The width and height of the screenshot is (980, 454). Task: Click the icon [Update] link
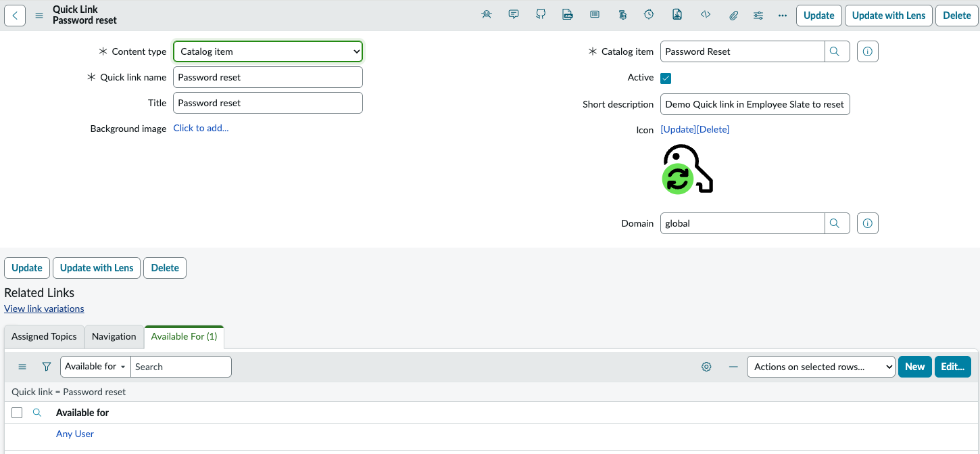pos(679,129)
